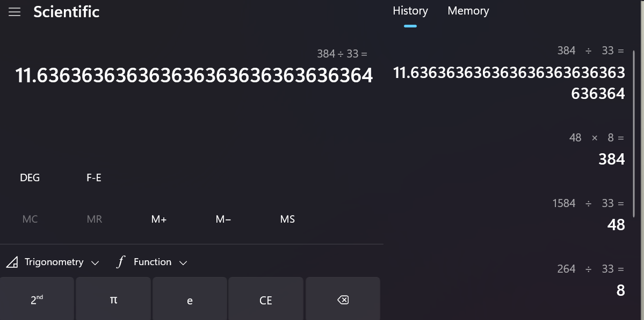644x320 pixels.
Task: Store value with MS button
Action: (287, 219)
